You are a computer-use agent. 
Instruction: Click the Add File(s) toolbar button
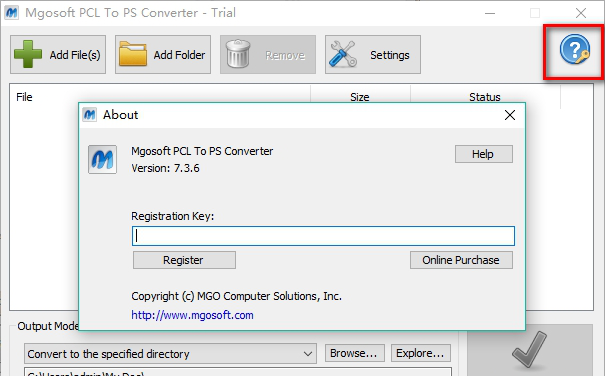tap(58, 54)
